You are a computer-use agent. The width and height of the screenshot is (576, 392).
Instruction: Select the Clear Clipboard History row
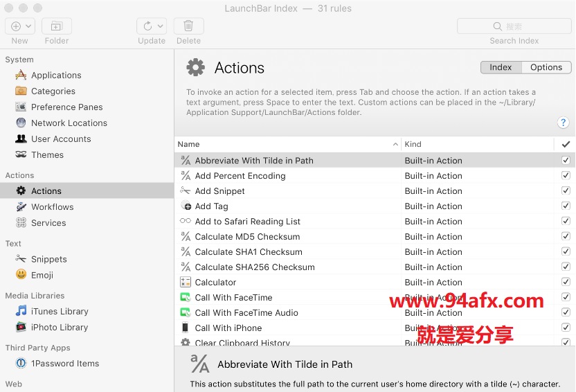tap(375, 341)
